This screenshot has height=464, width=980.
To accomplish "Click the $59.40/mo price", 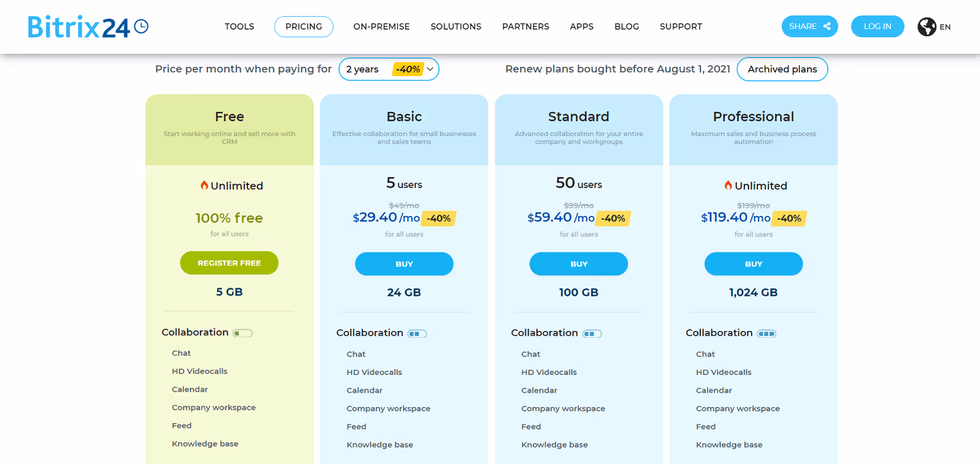I will 561,217.
